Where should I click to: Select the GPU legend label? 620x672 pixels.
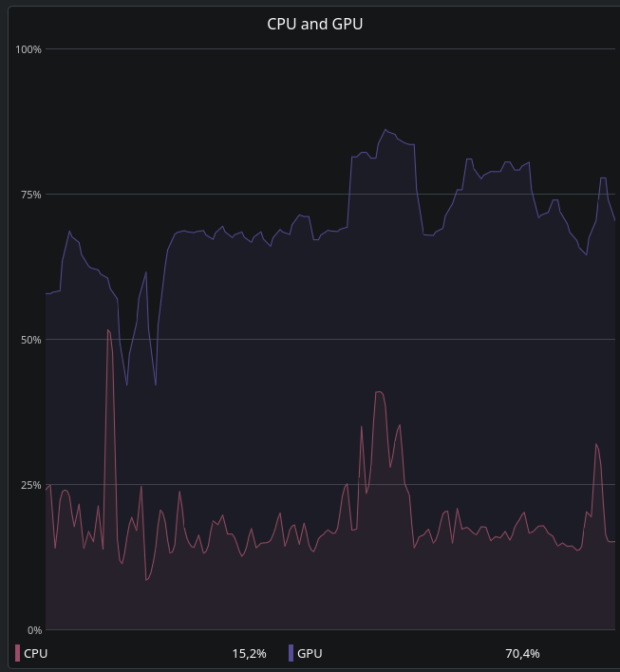(310, 654)
